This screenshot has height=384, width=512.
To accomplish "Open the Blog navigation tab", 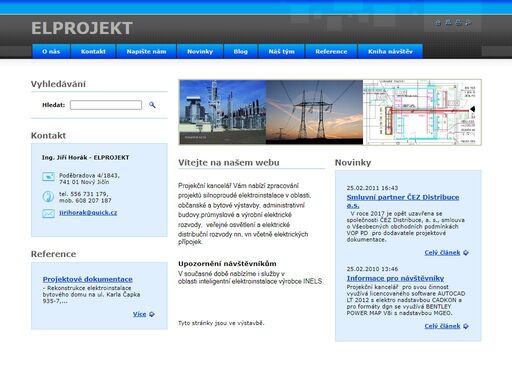I will point(241,51).
